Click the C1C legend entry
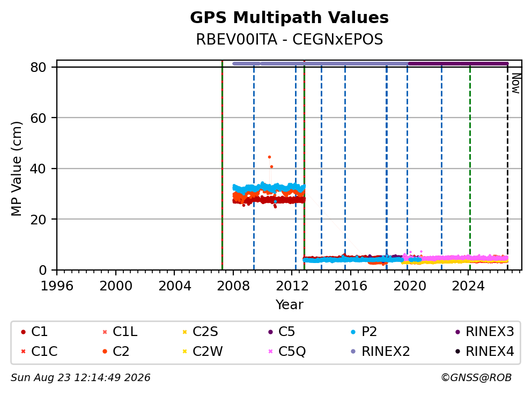The width and height of the screenshot is (532, 394). coord(39,352)
